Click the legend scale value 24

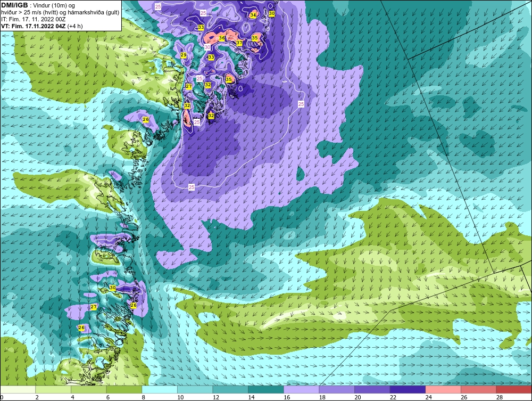click(x=428, y=397)
